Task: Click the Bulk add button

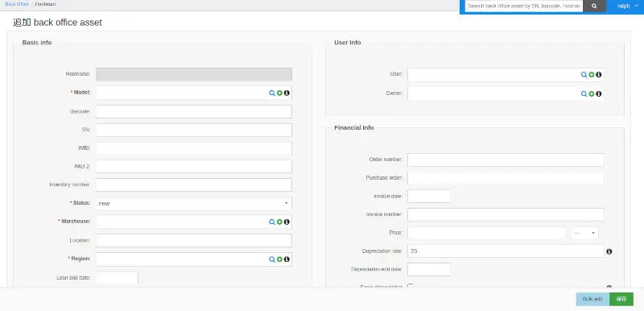Action: click(x=592, y=299)
